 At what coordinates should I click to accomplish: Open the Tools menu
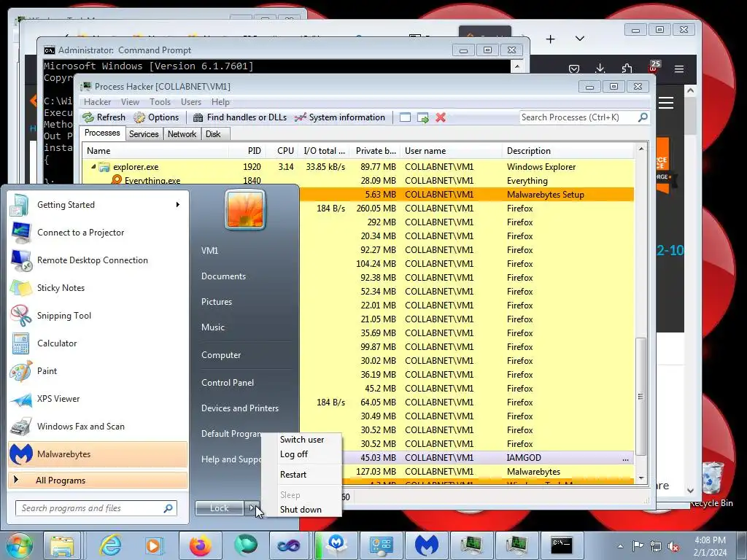click(x=160, y=102)
